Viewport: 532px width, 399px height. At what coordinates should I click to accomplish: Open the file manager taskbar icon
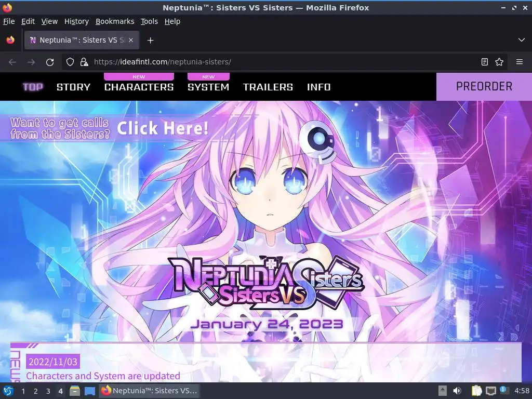pos(75,391)
